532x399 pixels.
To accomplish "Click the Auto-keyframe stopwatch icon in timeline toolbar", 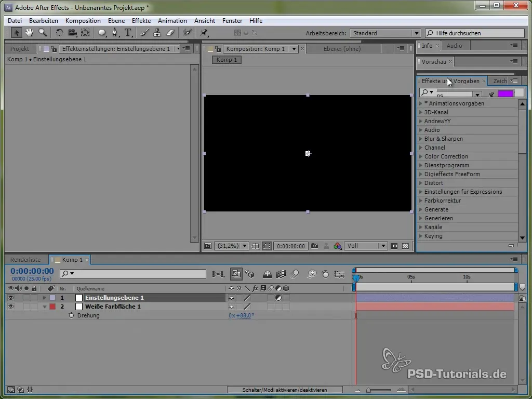I will (325, 274).
